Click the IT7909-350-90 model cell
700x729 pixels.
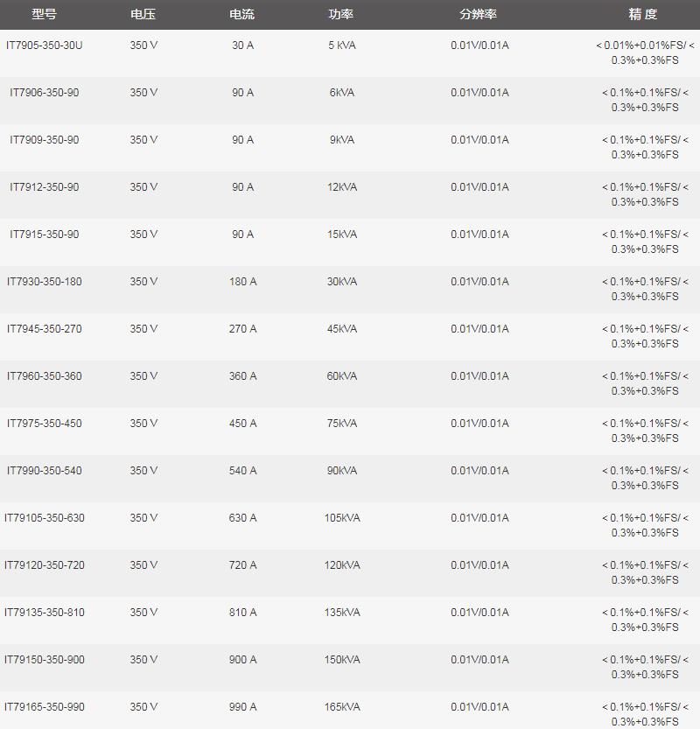(45, 140)
